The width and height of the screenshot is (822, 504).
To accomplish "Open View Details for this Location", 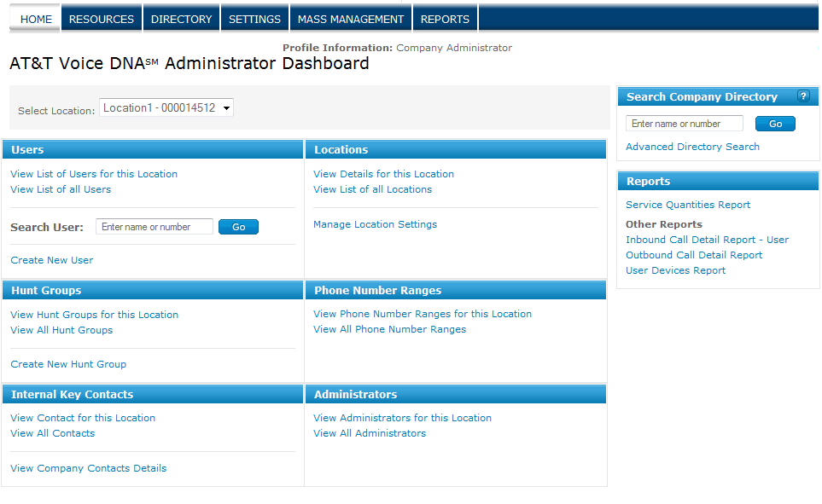I will [384, 174].
